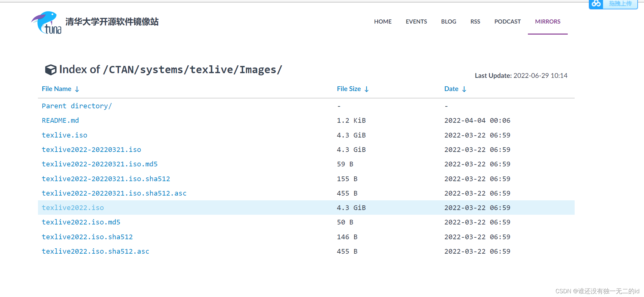Click the 50 B size value
Screen dimensions: 644x297
coord(345,222)
